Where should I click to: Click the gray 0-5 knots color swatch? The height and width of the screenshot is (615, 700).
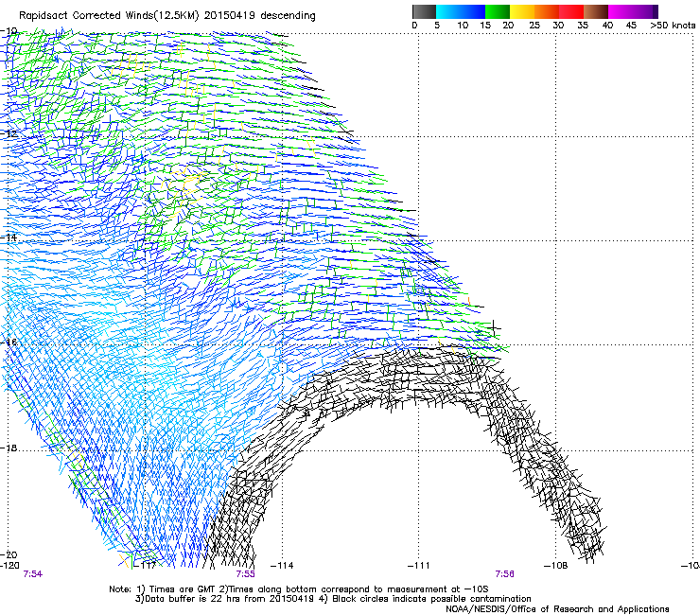click(424, 11)
